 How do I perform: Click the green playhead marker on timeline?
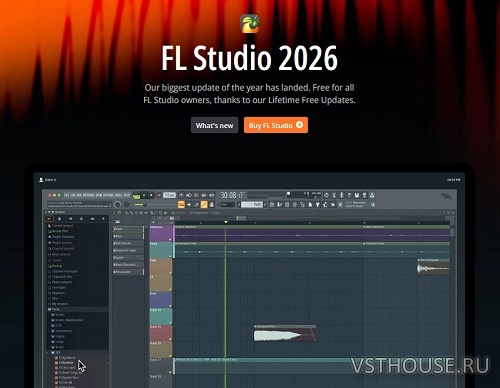226,222
